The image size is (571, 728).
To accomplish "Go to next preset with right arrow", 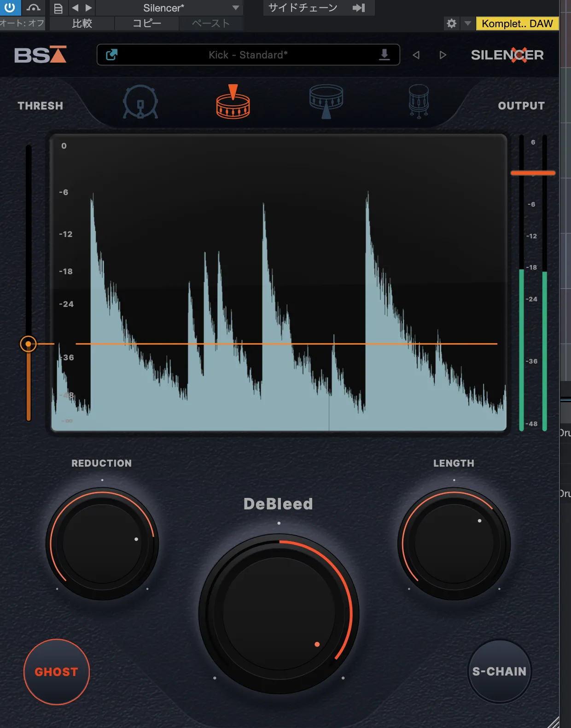I will (x=443, y=55).
